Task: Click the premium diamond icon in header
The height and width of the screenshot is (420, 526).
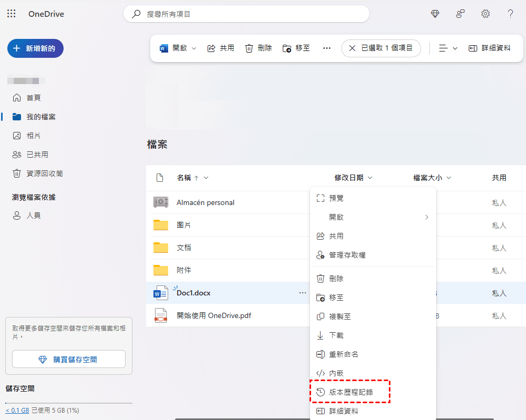Action: (435, 14)
